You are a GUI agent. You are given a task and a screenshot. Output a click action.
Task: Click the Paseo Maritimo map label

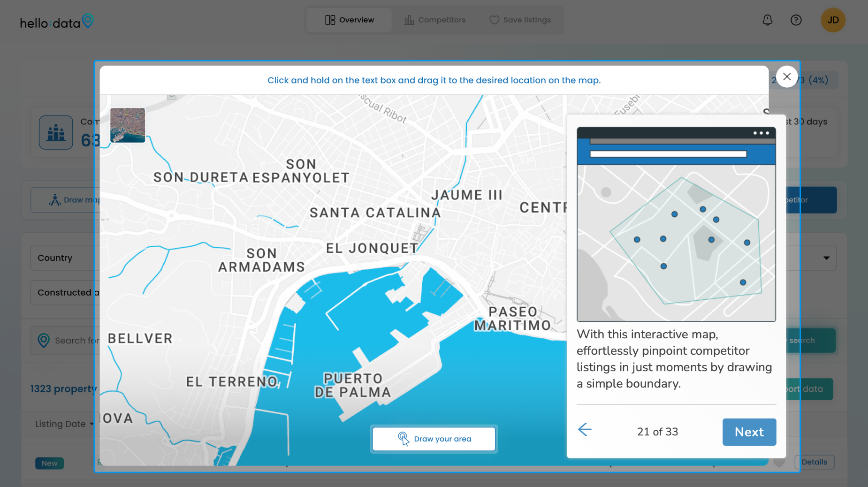pos(513,319)
